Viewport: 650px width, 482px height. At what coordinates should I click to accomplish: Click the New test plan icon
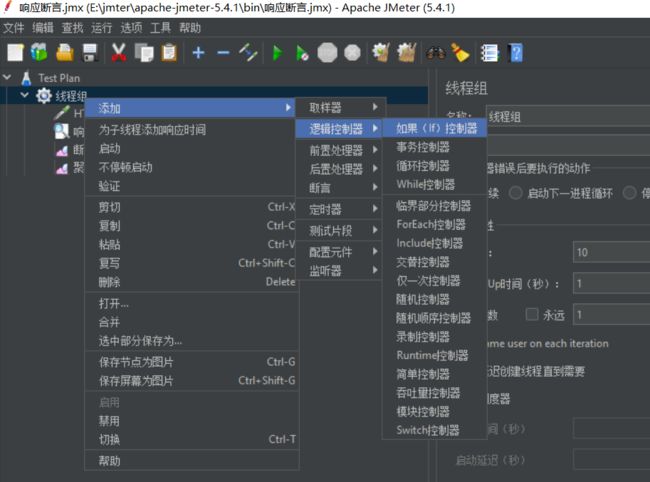point(15,53)
